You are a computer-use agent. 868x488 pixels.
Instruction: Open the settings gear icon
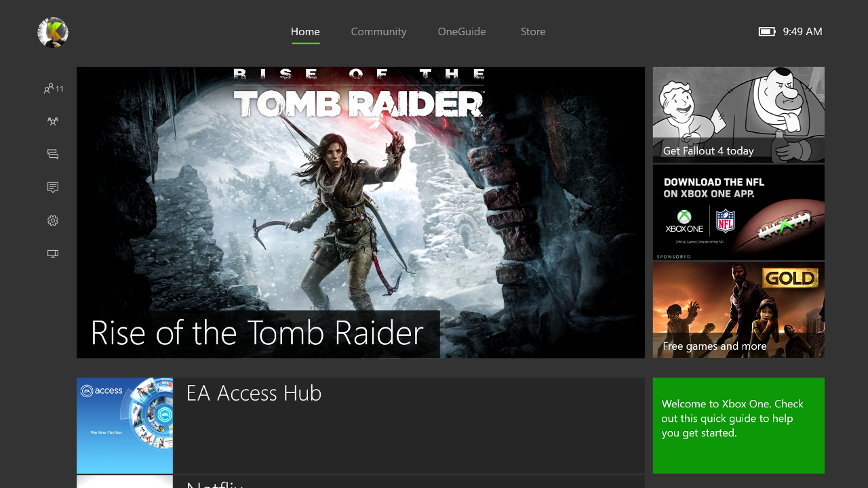(53, 220)
